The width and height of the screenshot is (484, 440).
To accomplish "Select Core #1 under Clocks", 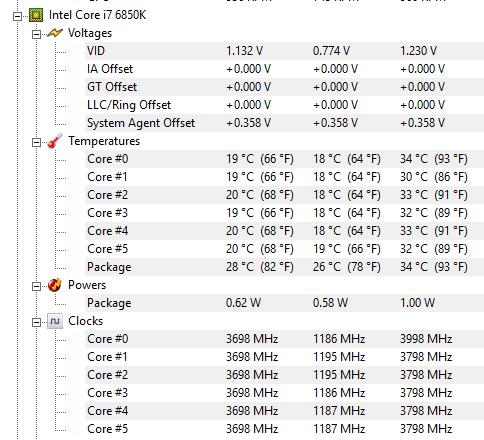I will (284, 357).
